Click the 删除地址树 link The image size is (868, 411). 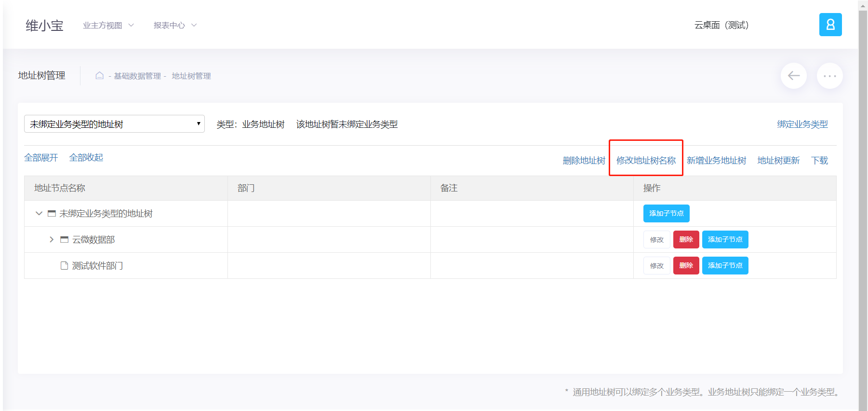pyautogui.click(x=584, y=160)
